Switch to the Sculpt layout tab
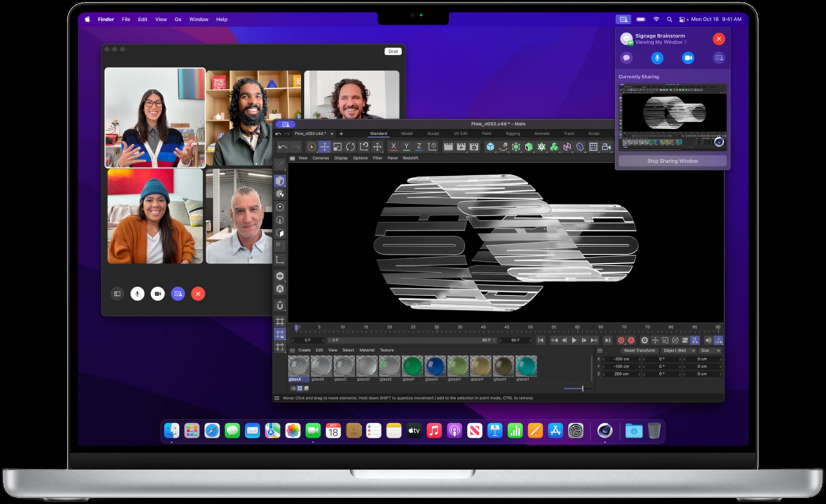The height and width of the screenshot is (504, 826). 433,133
